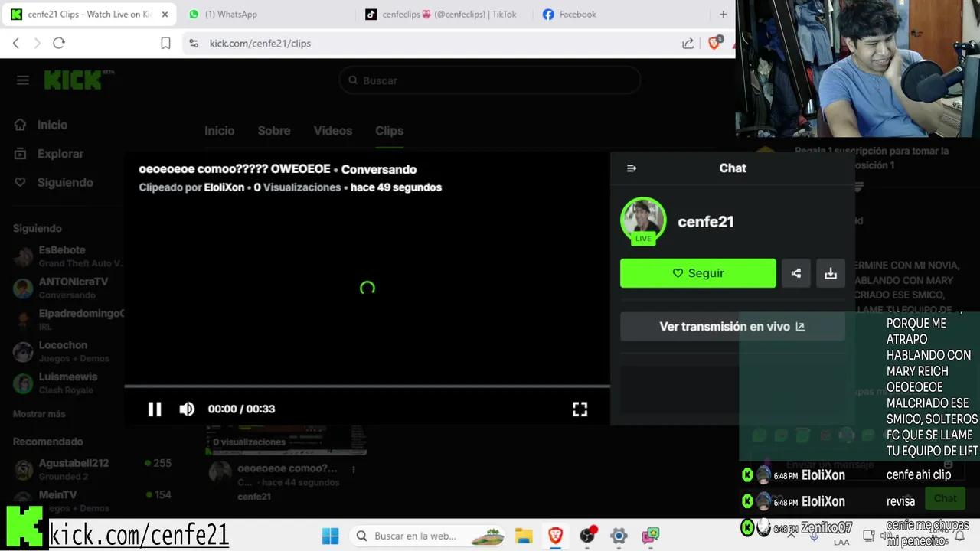Pause the clip with the pause button
The width and height of the screenshot is (980, 551).
(155, 409)
